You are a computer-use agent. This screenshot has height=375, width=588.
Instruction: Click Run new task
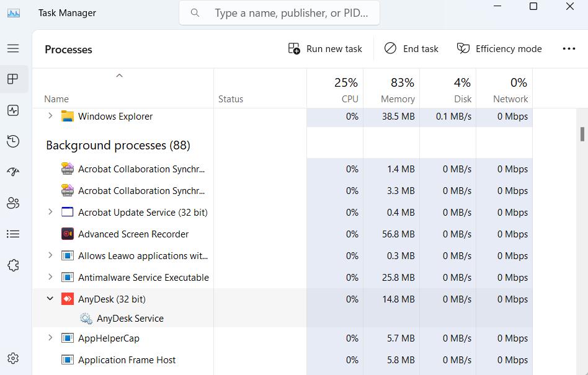click(x=324, y=48)
